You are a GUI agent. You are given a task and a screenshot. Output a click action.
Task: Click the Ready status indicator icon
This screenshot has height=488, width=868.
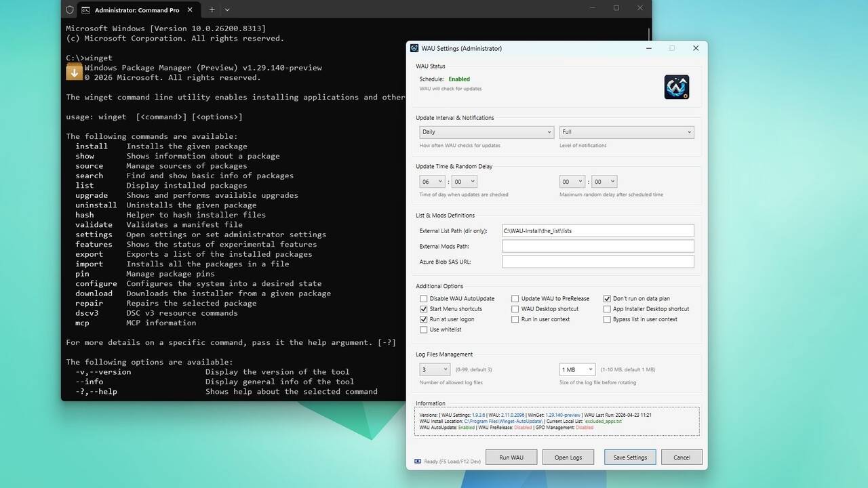point(418,462)
